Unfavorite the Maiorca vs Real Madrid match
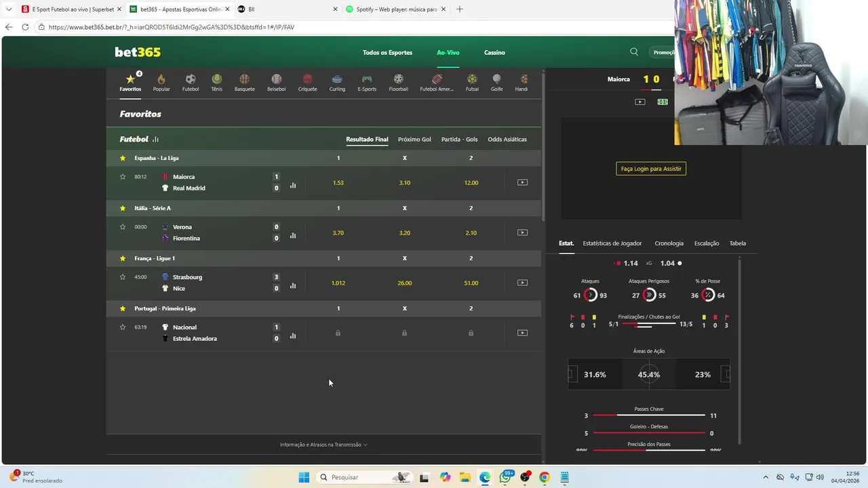Image resolution: width=868 pixels, height=488 pixels. click(123, 177)
